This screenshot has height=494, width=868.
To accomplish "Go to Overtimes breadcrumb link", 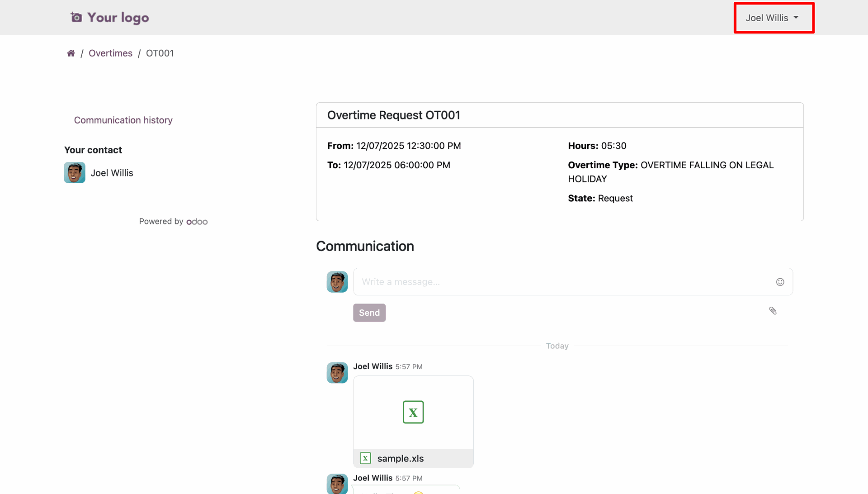I will tap(110, 53).
